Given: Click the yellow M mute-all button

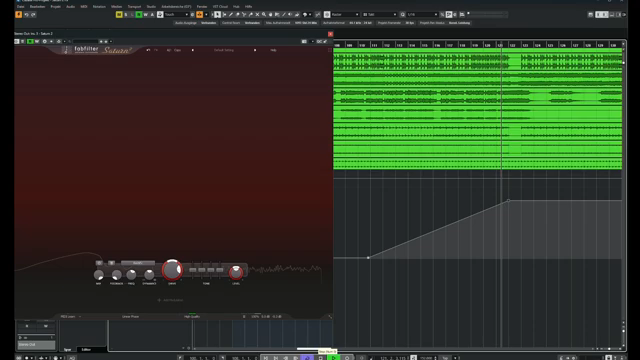Looking at the screenshot, I should pyautogui.click(x=119, y=15).
